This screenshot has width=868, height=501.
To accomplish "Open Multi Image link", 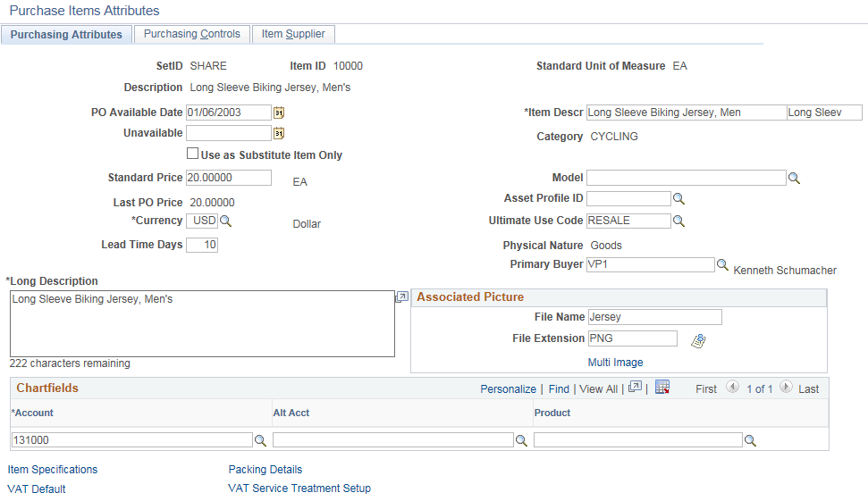I will click(615, 363).
